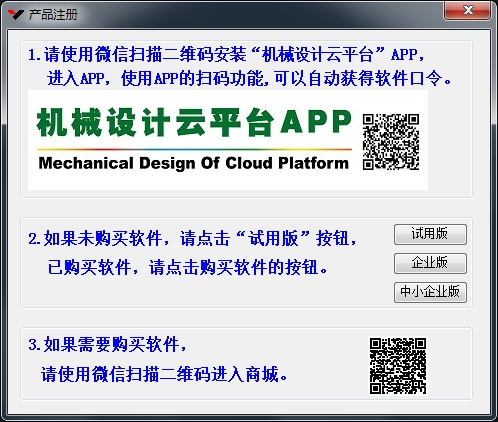Click the 试用版 trial version button
Screen dimensions: 498x422
(430, 234)
